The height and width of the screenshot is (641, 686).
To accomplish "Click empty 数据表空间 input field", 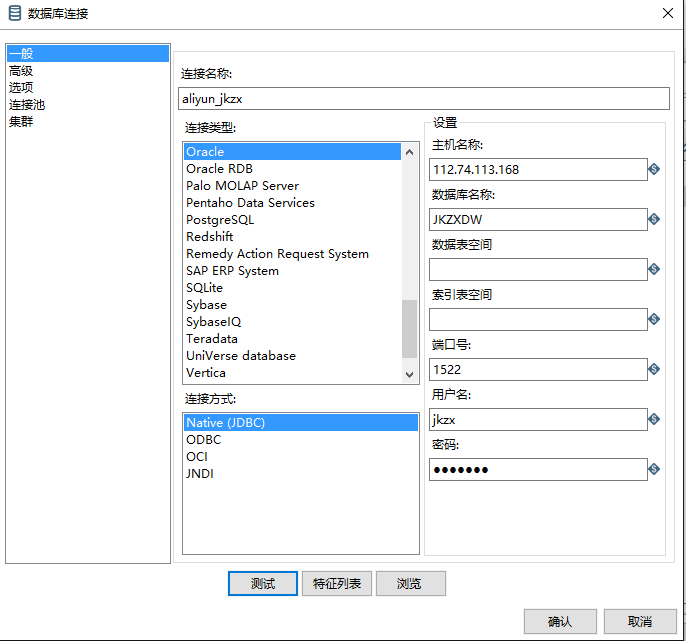I will pos(538,270).
